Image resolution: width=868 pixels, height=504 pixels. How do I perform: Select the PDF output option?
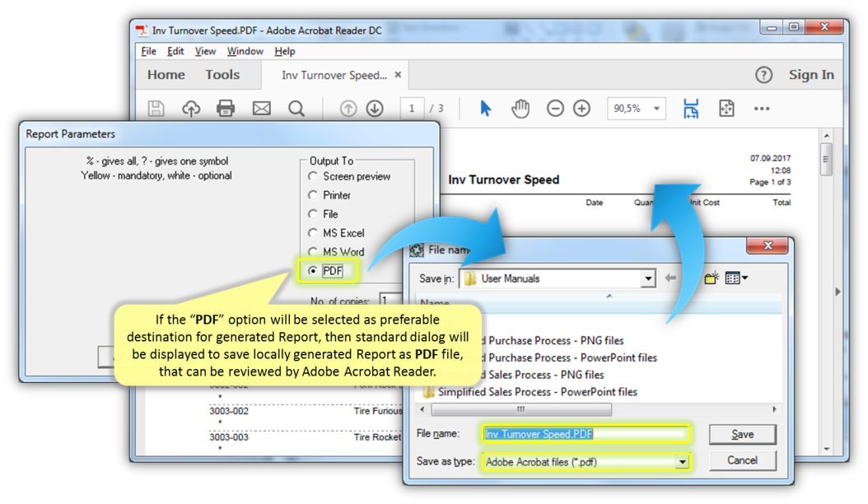click(x=326, y=271)
